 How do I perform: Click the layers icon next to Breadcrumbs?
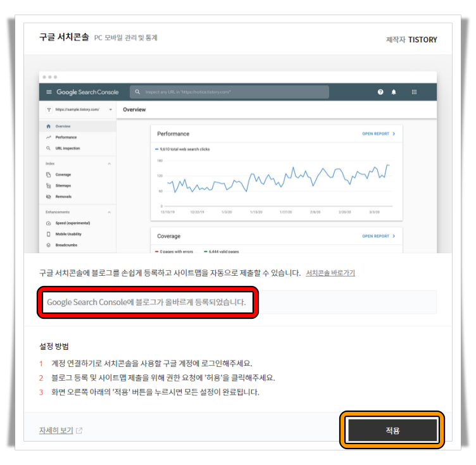point(48,245)
